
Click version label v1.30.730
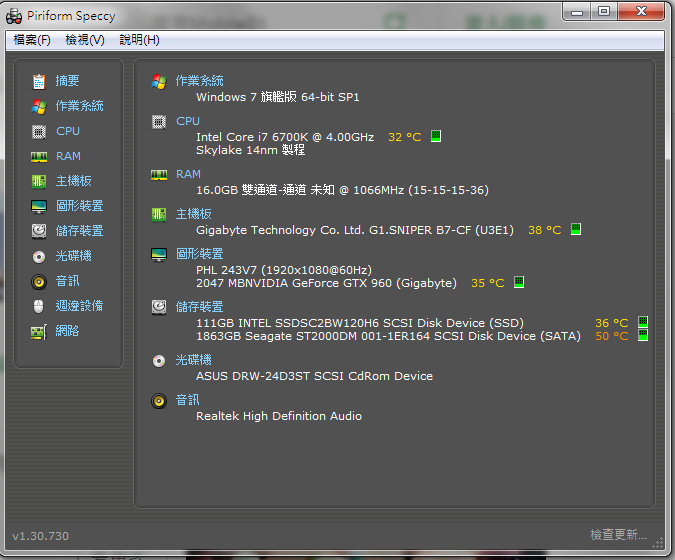point(40,536)
